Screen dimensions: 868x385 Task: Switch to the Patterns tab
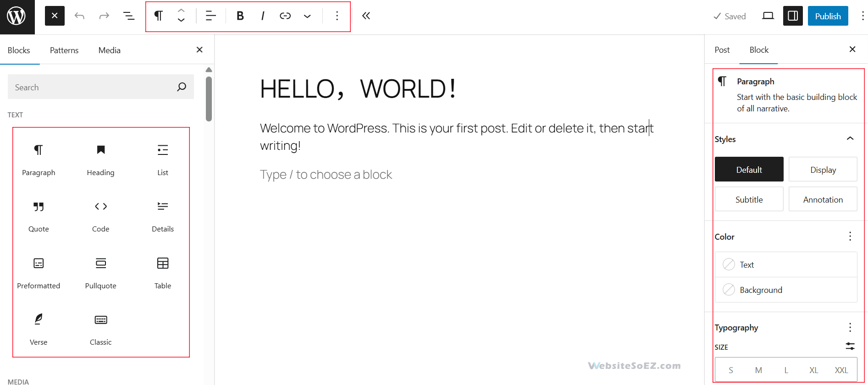(x=64, y=50)
